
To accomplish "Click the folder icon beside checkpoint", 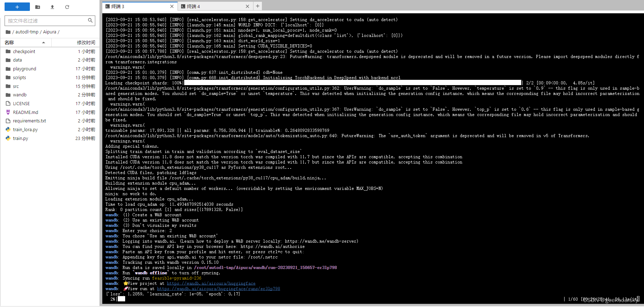I will click(x=8, y=51).
